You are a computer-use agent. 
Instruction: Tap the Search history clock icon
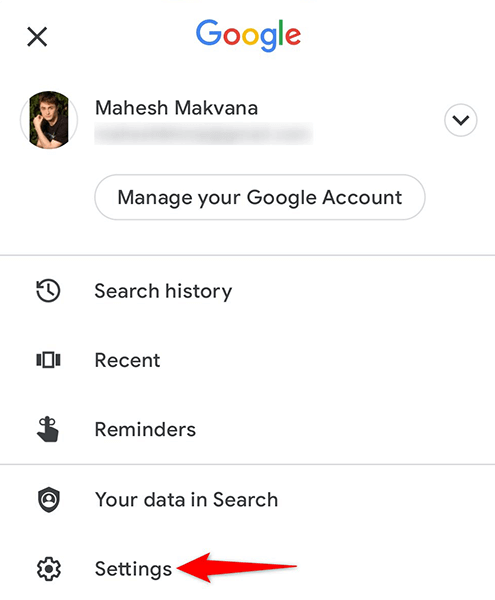(x=48, y=291)
